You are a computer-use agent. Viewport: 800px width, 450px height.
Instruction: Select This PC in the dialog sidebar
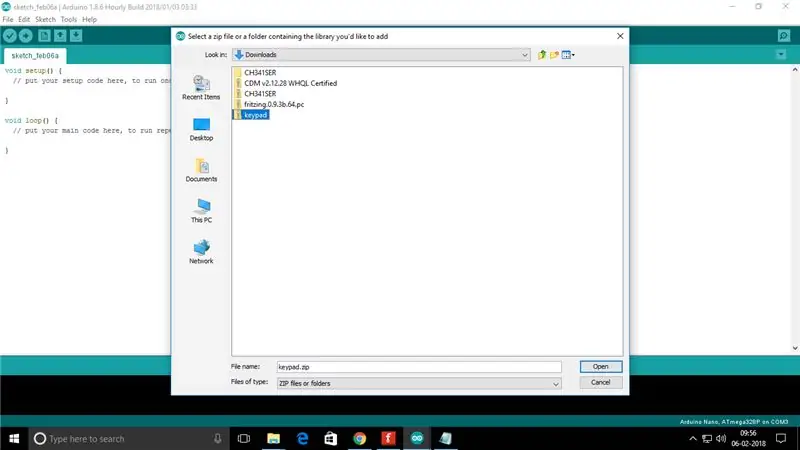[x=201, y=211]
